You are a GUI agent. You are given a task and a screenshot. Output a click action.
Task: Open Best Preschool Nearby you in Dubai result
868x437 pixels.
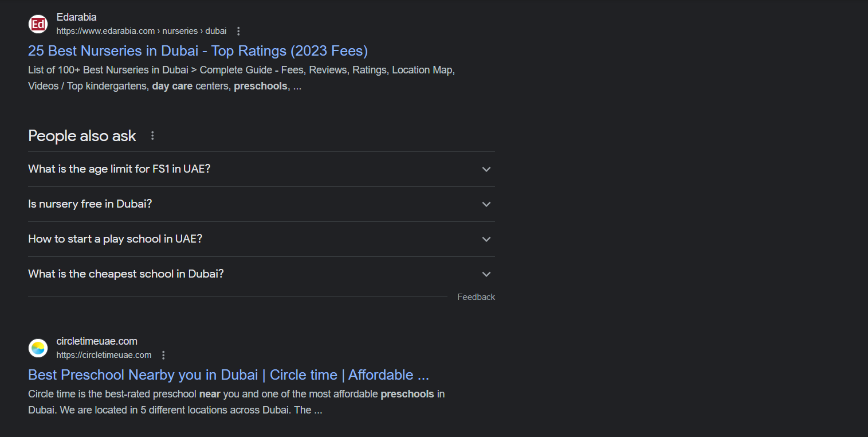tap(229, 374)
